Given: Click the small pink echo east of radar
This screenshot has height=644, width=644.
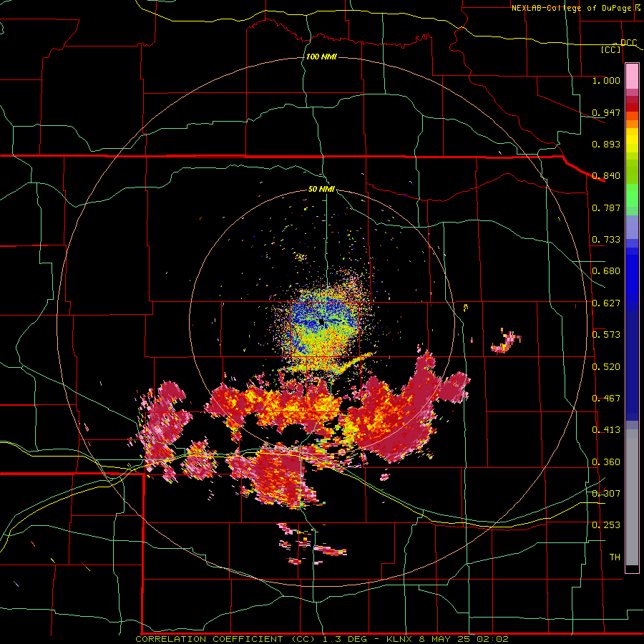Looking at the screenshot, I should (x=506, y=342).
